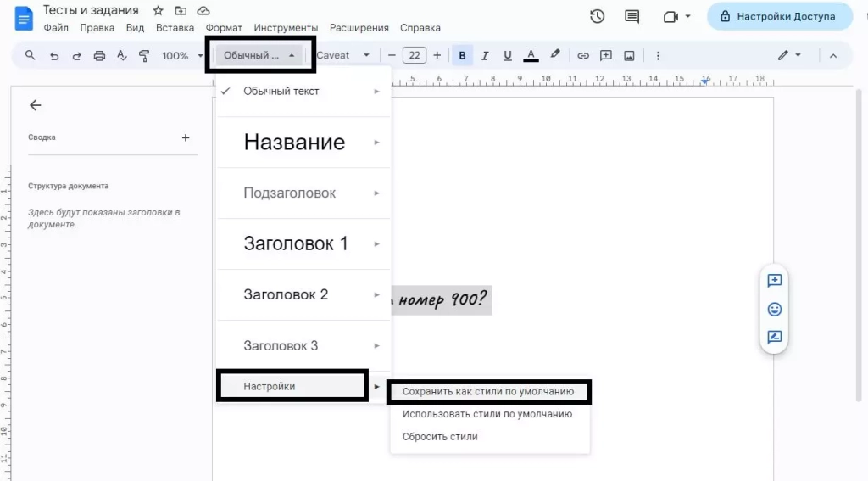Open the Правка menu
Image resolution: width=868 pixels, height=481 pixels.
click(x=97, y=28)
